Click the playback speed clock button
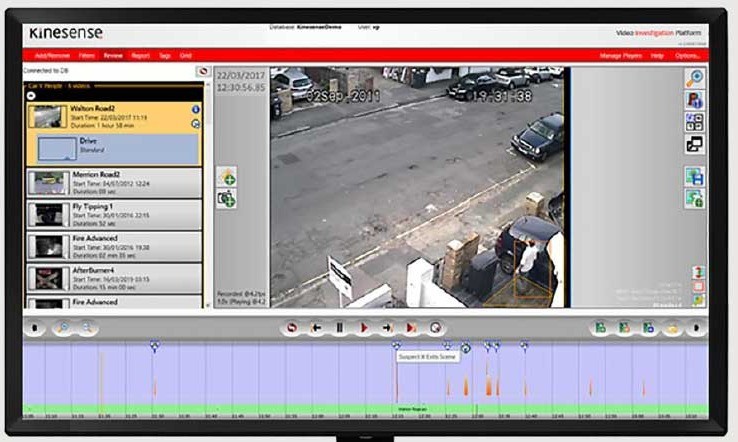This screenshot has height=442, width=738. (435, 328)
